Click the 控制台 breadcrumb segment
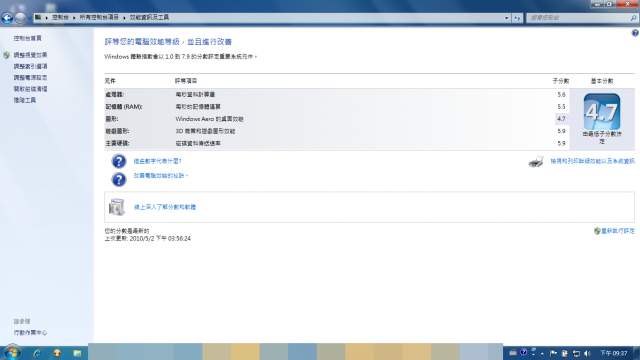Screen dimensions: 640x360 (60, 18)
